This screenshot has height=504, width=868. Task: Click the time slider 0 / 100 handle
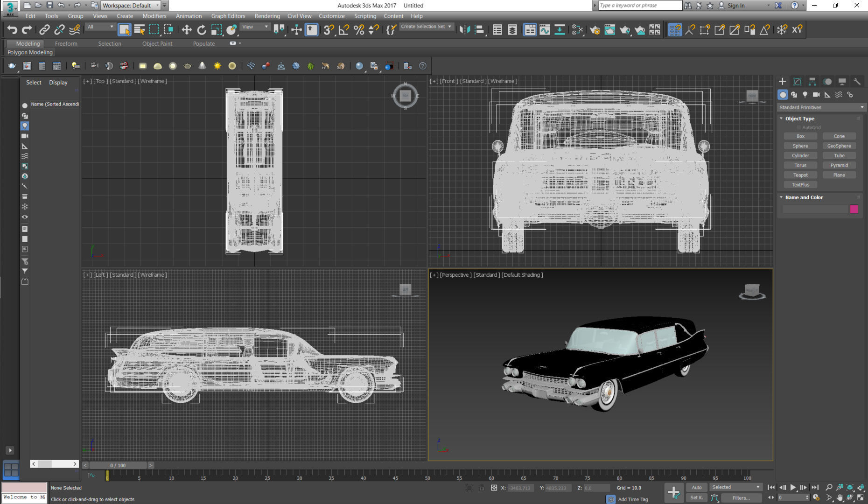pos(118,465)
